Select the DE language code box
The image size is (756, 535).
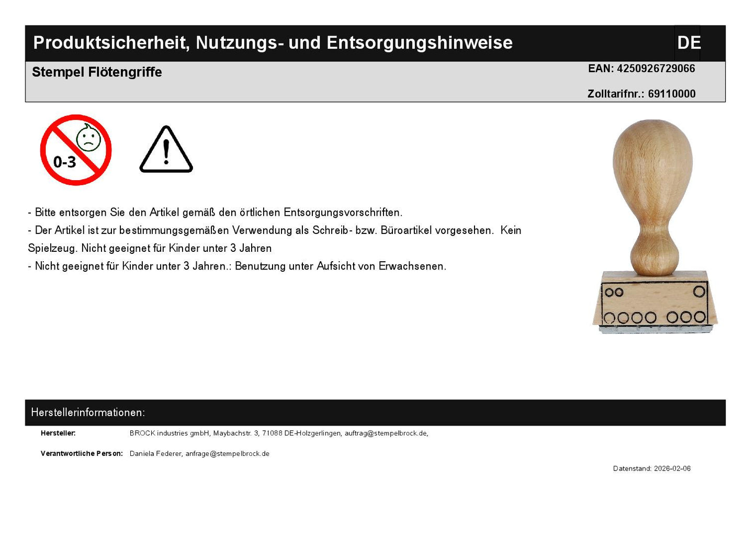[x=688, y=43]
